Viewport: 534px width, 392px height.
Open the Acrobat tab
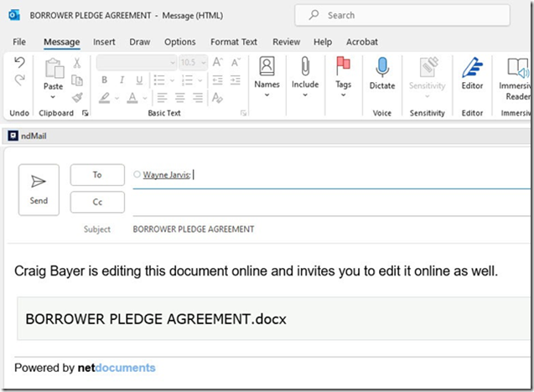click(362, 42)
